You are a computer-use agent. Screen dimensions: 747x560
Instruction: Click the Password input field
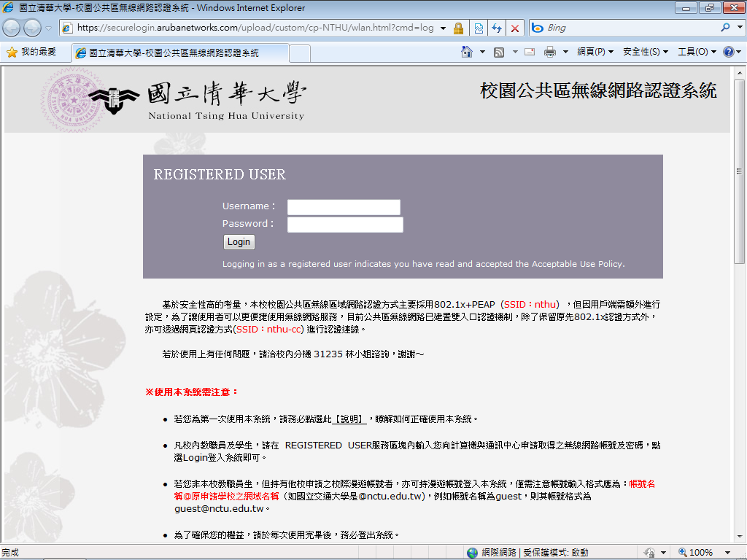[345, 225]
